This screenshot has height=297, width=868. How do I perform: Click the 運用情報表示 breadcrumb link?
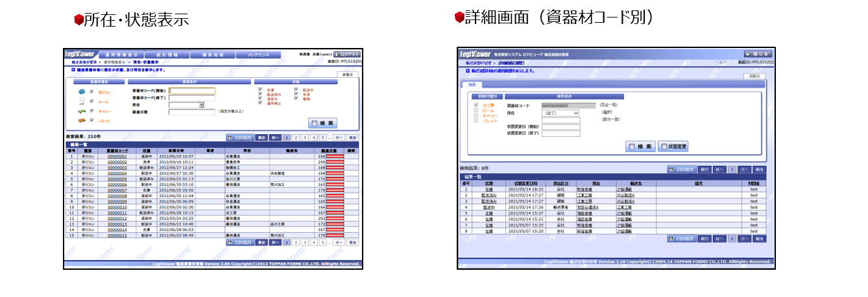tap(115, 62)
